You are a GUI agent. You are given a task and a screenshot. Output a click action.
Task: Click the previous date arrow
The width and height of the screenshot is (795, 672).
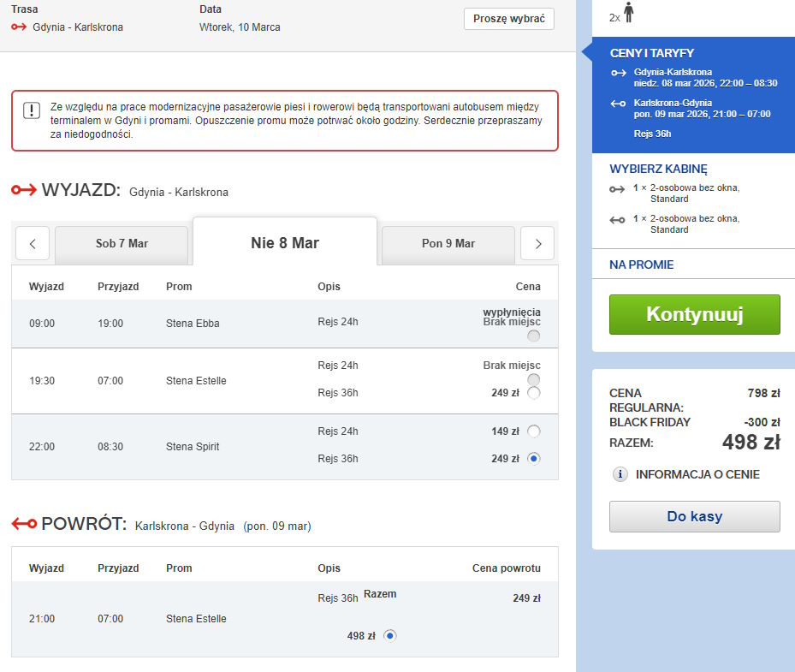click(33, 244)
